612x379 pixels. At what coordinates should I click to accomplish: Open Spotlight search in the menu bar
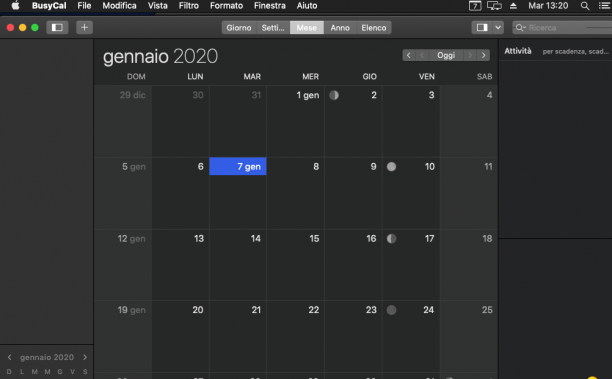(585, 6)
